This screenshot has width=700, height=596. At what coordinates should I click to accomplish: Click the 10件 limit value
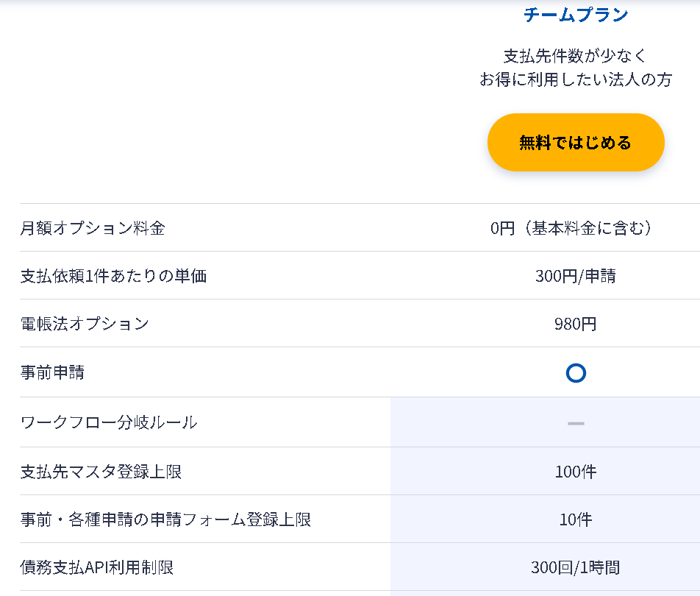576,519
